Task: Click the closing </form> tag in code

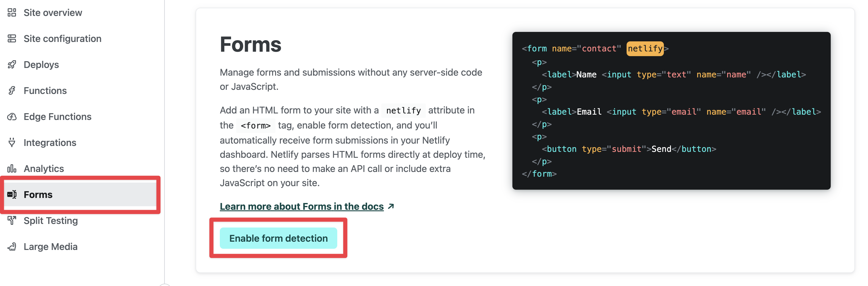Action: coord(539,174)
